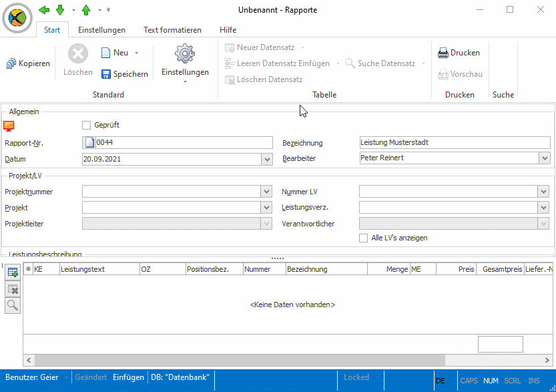Open the Einstellungen ribbon tab
The width and height of the screenshot is (556, 392).
pos(101,30)
